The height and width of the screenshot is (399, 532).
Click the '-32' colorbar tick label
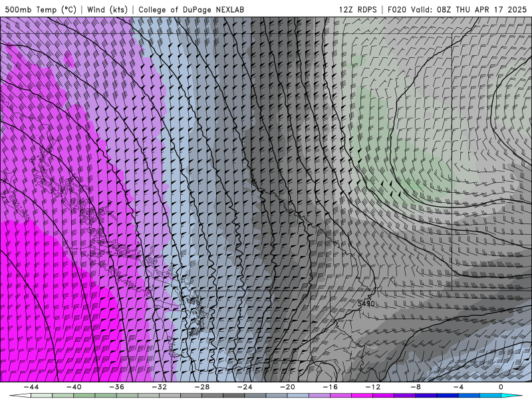(159, 387)
